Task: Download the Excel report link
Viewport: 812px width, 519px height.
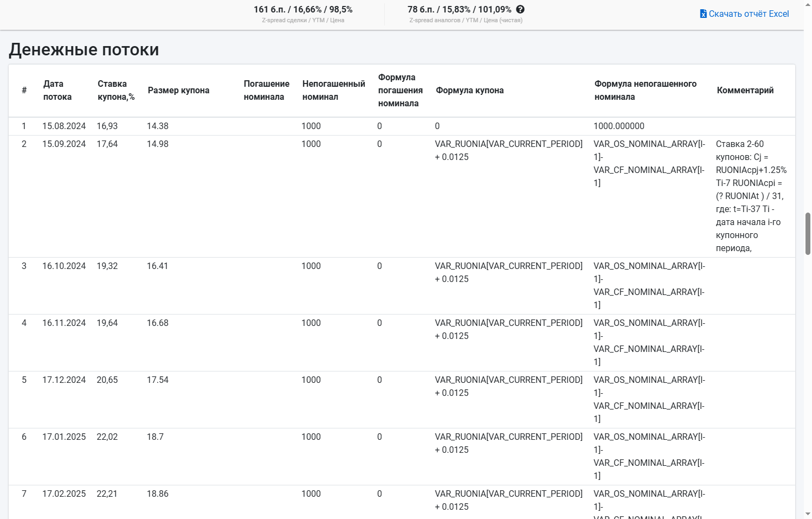Action: [x=745, y=14]
